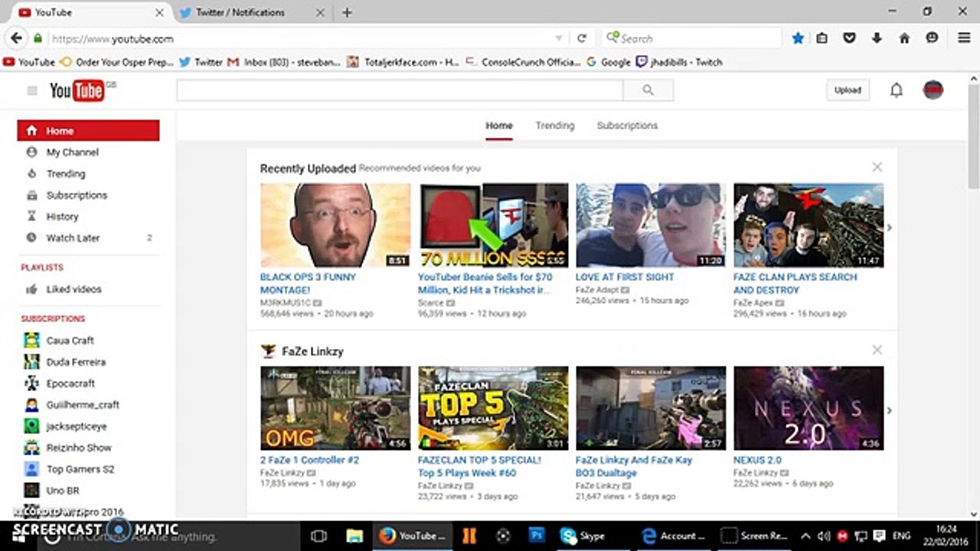
Task: Open the TOP 5 Plays Special thumbnail
Action: tap(493, 408)
